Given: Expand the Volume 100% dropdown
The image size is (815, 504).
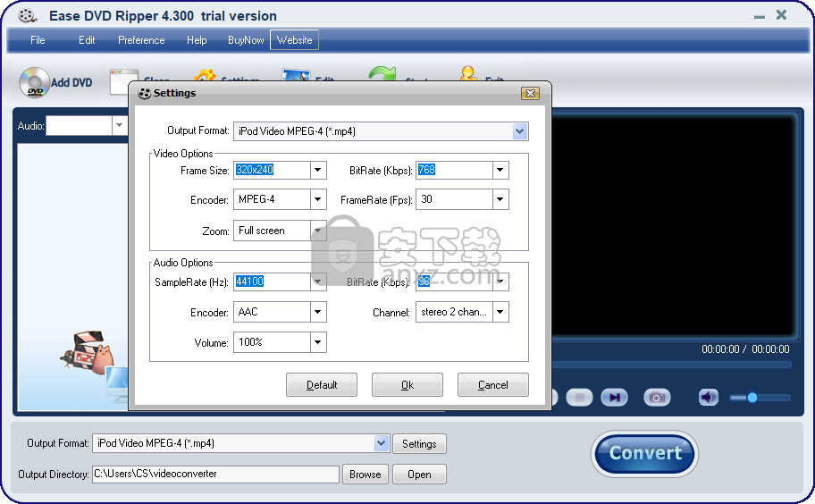Looking at the screenshot, I should point(318,342).
